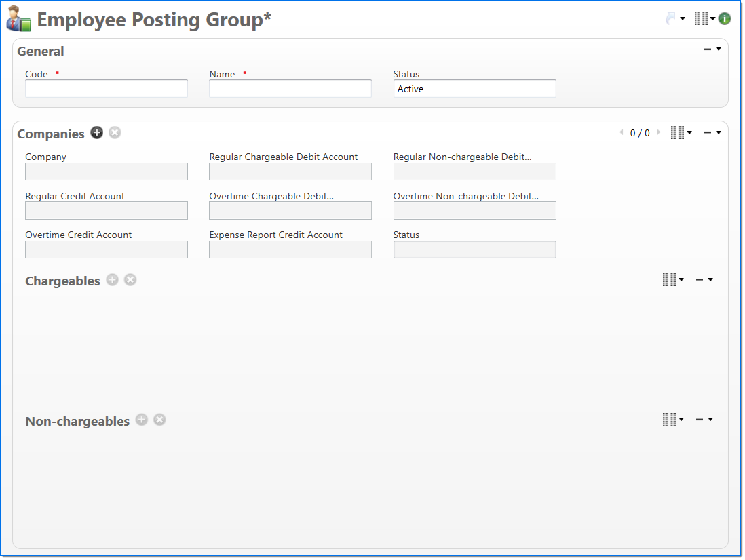
Task: Open the header column layout dropdown
Action: coord(704,19)
